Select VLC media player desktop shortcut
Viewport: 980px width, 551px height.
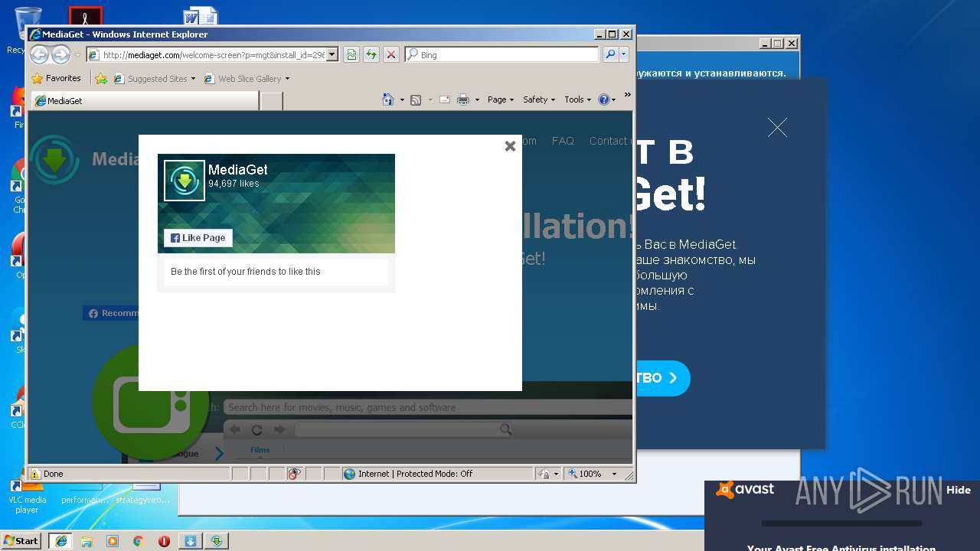tap(27, 495)
